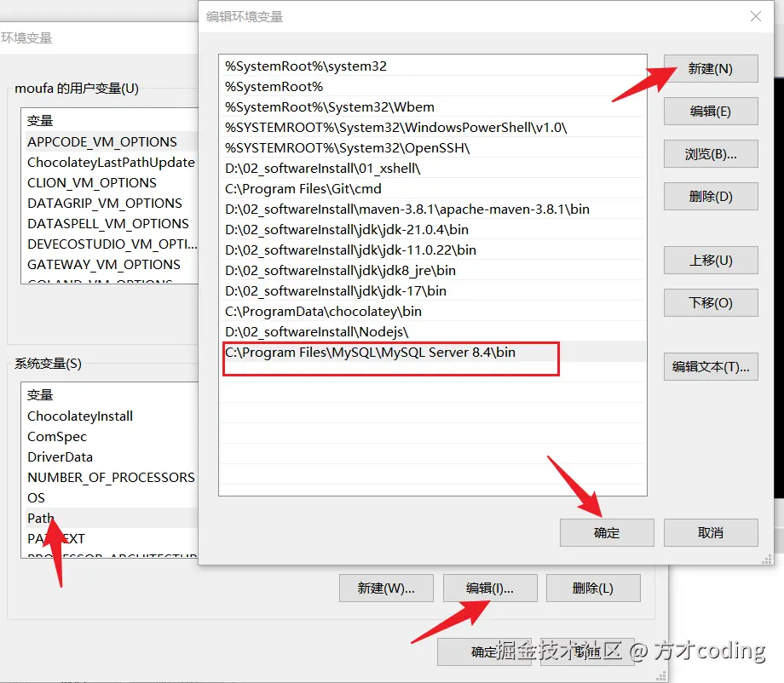
Task: Click the 新建(N) button in edit dialog
Action: point(711,68)
